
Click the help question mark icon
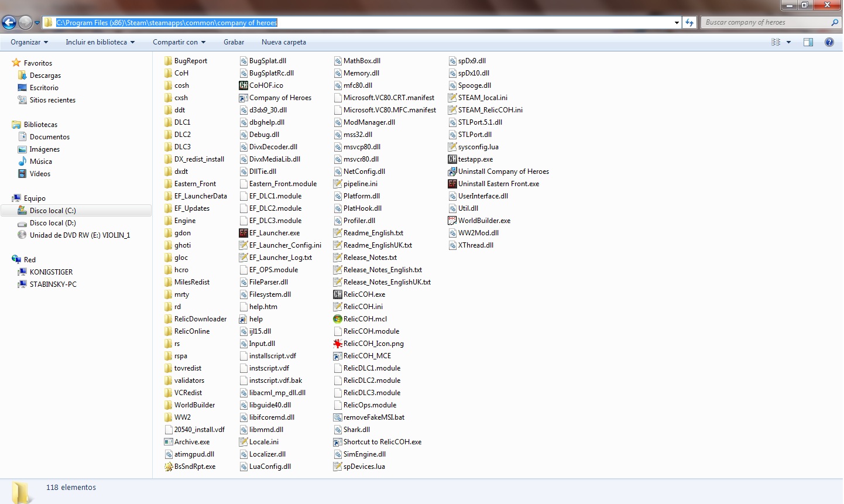click(x=829, y=42)
